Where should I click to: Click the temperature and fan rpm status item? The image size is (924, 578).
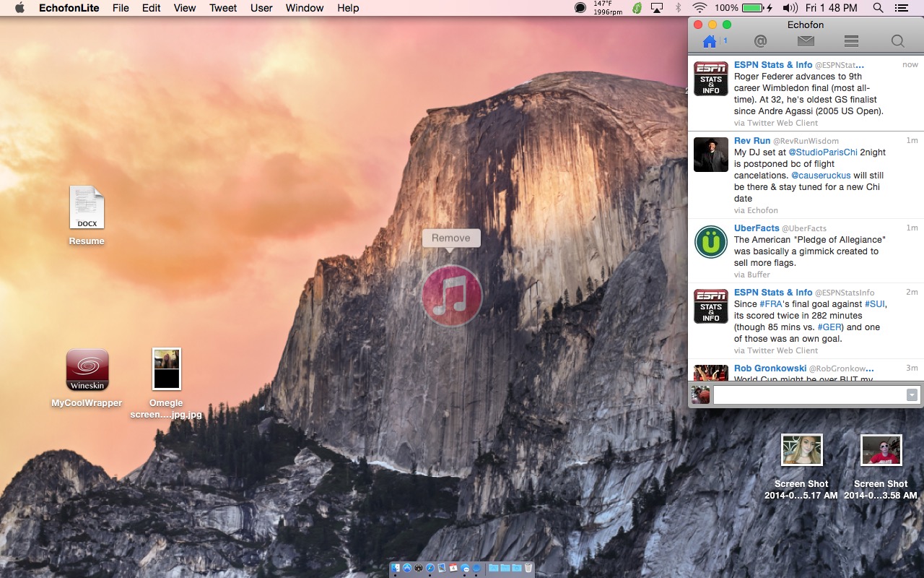[608, 8]
